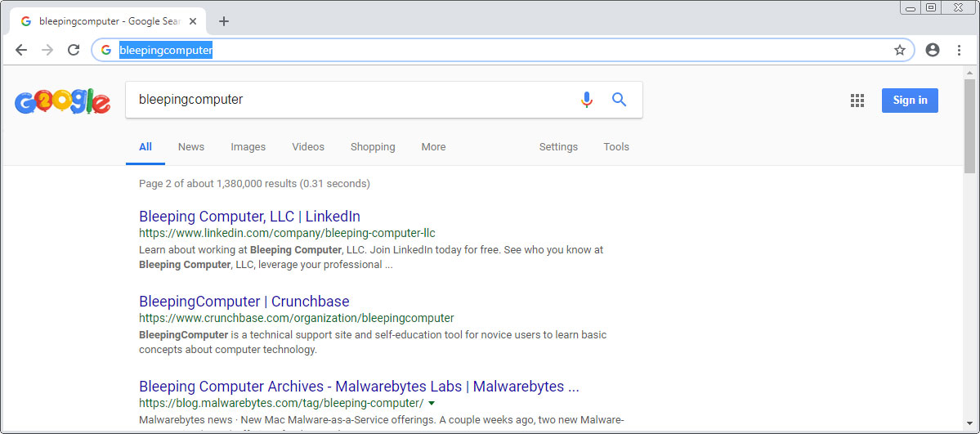
Task: Switch to the Images tab
Action: (x=248, y=147)
